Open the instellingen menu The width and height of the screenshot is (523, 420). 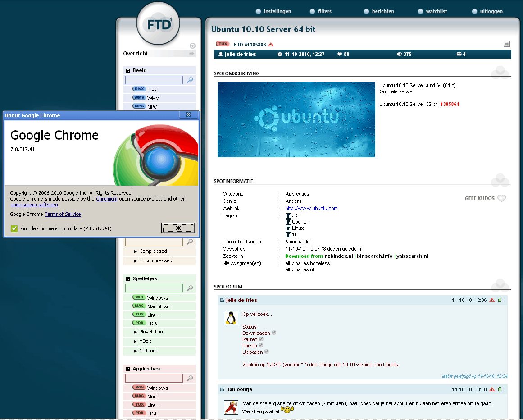(273, 11)
